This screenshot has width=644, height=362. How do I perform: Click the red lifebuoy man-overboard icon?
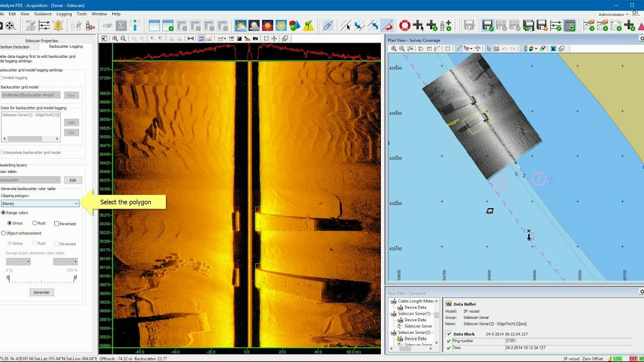tap(405, 25)
